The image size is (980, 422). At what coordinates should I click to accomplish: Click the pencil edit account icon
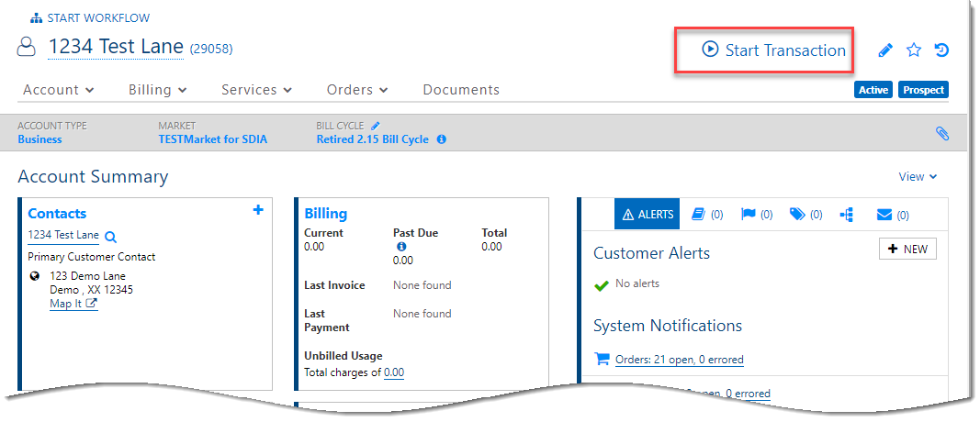(885, 50)
